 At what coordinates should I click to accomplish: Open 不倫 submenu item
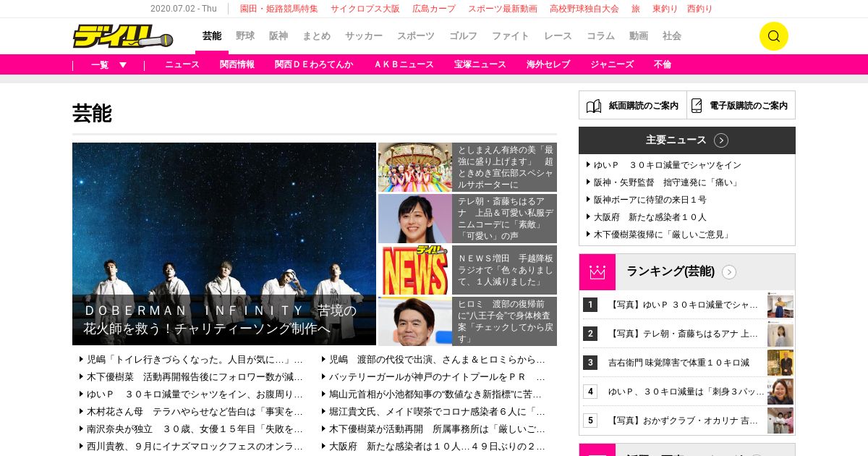(x=663, y=64)
